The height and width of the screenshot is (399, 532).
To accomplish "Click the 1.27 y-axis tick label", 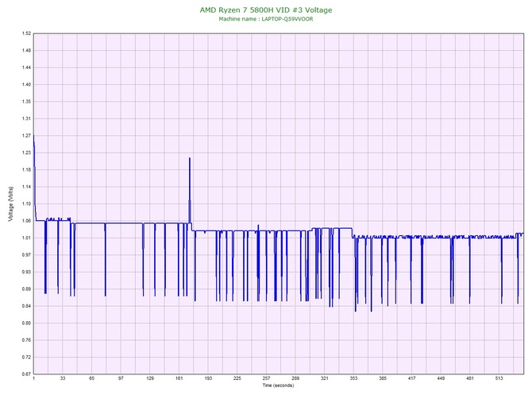I will [26, 135].
